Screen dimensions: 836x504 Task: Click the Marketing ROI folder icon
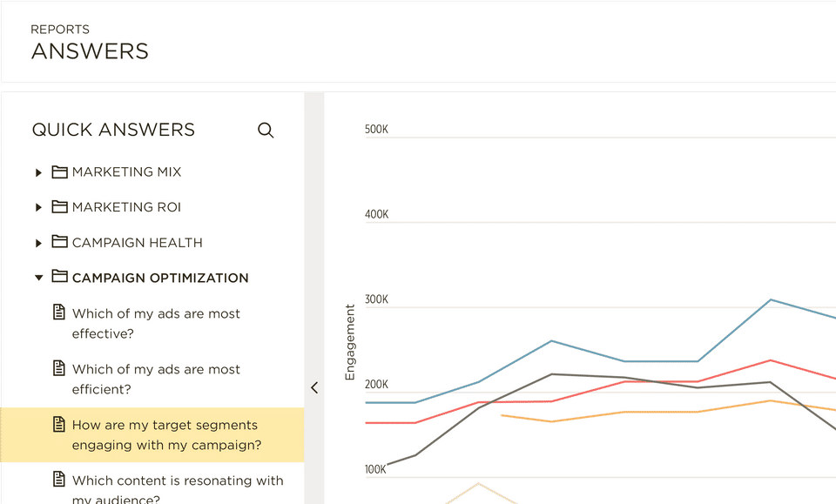[x=59, y=207]
